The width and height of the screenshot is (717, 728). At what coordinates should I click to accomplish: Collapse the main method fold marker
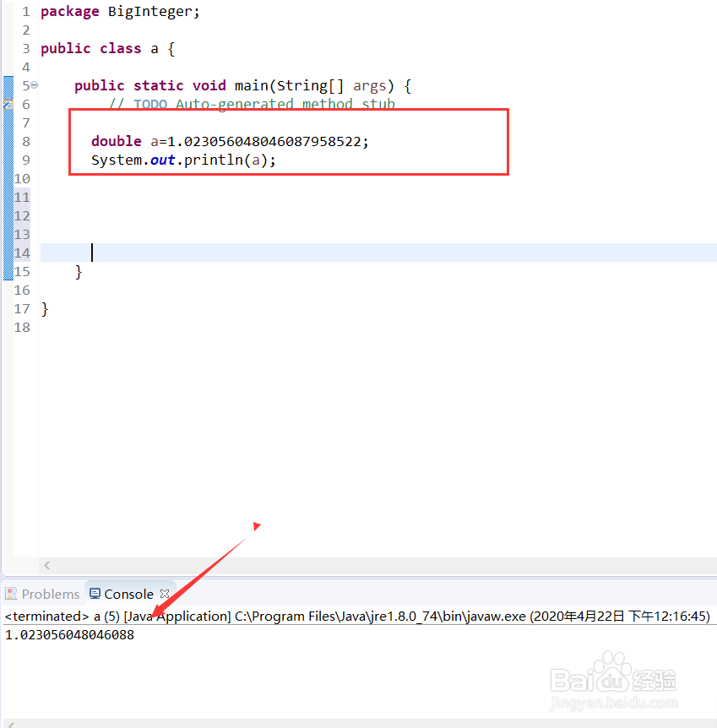(x=35, y=85)
